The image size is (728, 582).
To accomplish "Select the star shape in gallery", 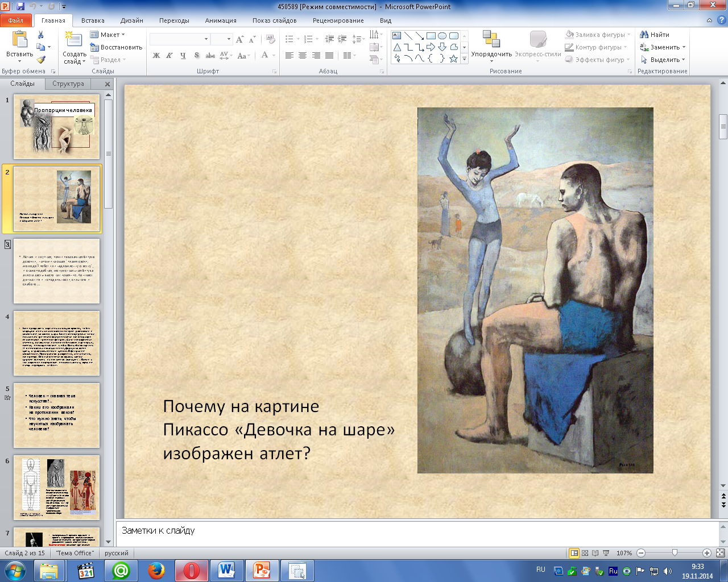I will pos(453,59).
